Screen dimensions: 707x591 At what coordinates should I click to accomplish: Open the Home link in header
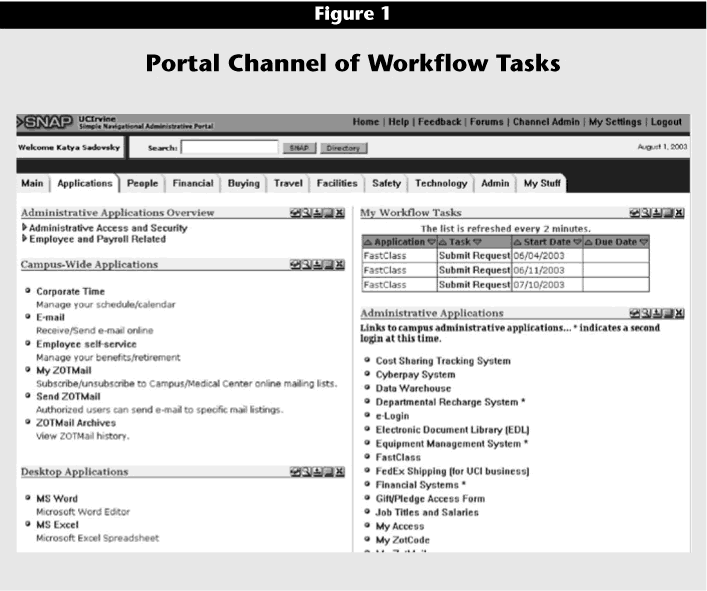366,122
